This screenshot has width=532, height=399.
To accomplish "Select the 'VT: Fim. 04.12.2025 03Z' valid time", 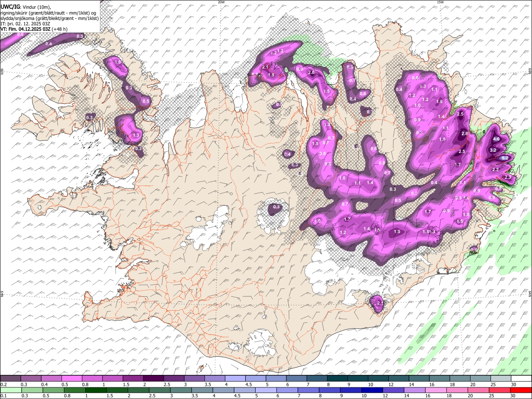I will [x=26, y=29].
